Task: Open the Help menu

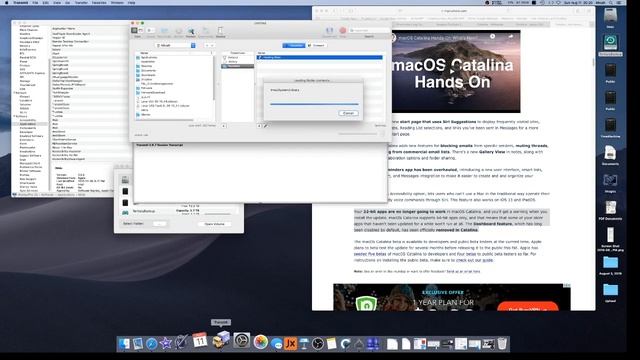Action: click(131, 2)
